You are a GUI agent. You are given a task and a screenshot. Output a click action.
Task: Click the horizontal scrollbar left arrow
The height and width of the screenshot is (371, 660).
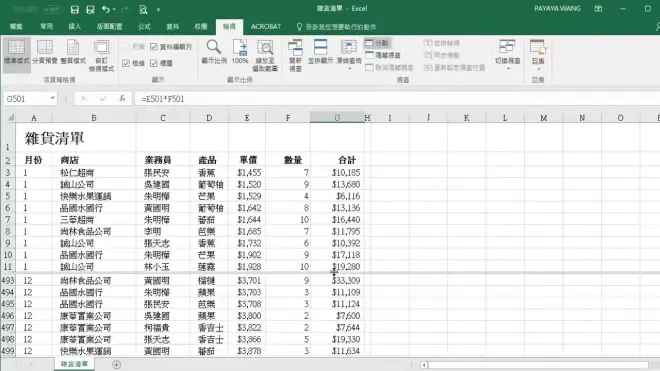tap(424, 365)
